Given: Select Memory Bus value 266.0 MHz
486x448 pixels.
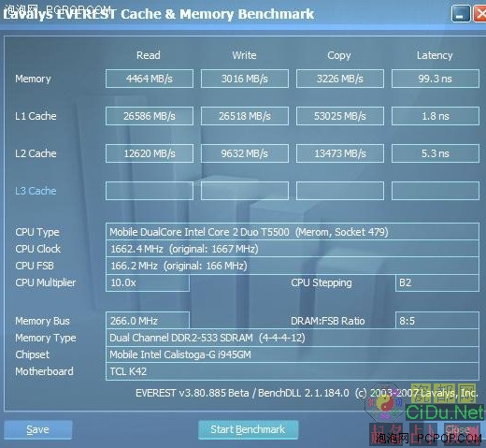Looking at the screenshot, I should pos(148,321).
